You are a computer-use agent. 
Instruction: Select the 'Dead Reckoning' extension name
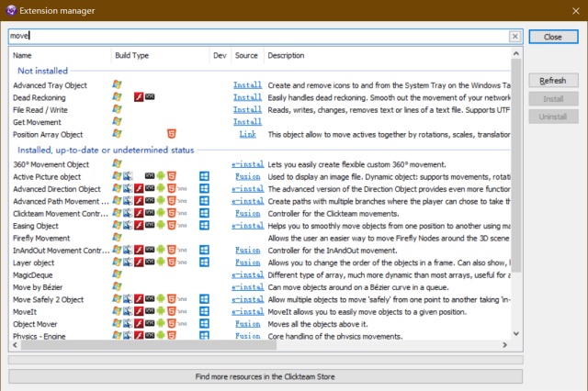point(39,97)
